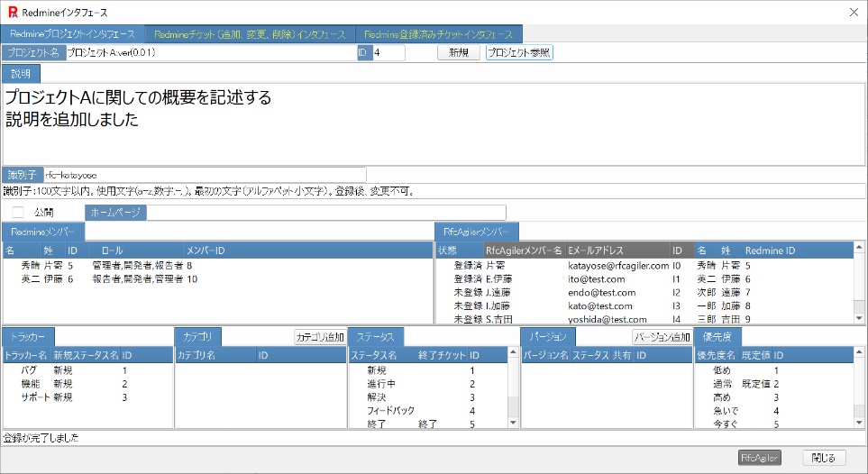Image resolution: width=868 pixels, height=474 pixels.
Task: Select Redmine member row 英二 伊藤
Action: tap(217, 279)
